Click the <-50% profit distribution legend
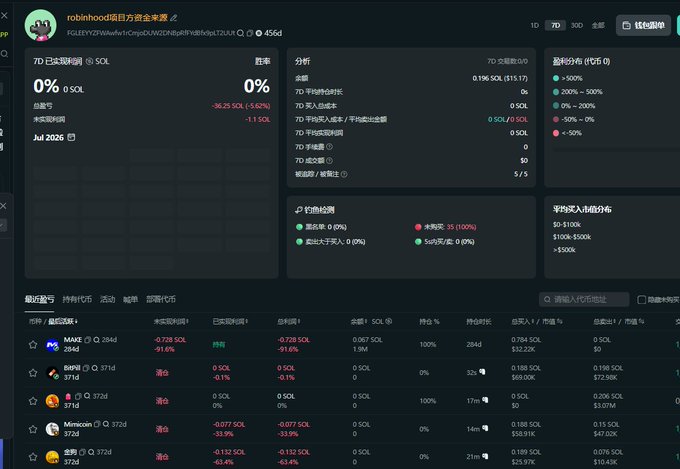This screenshot has width=680, height=469. [567, 133]
